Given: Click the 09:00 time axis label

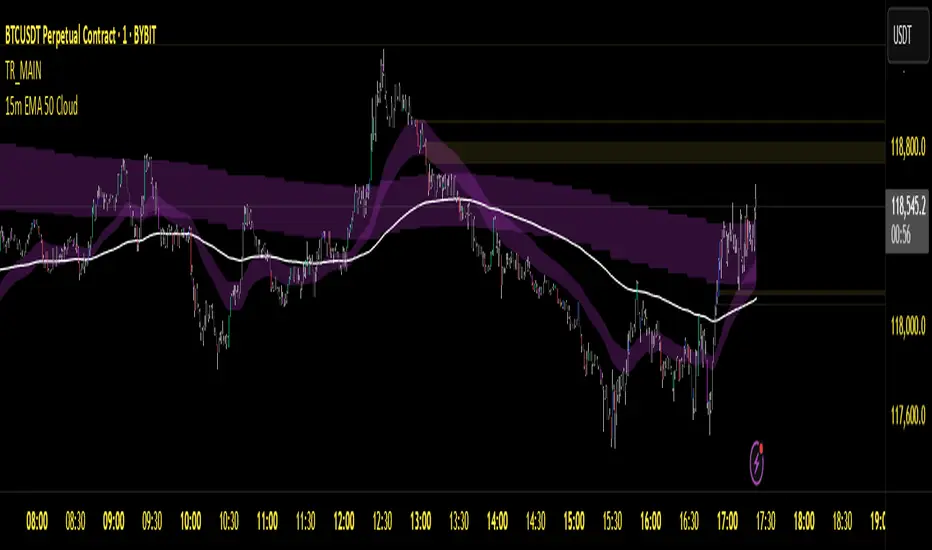Looking at the screenshot, I should click(x=114, y=521).
